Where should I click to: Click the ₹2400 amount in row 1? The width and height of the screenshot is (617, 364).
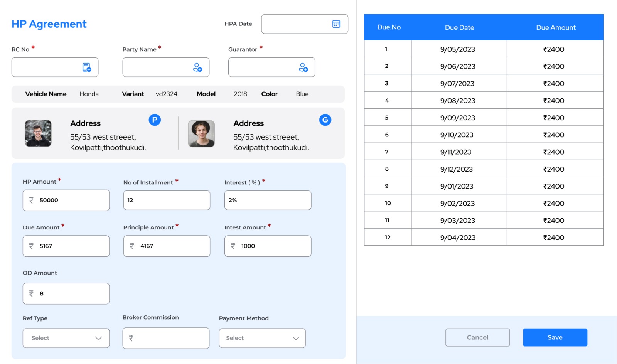[x=554, y=49]
